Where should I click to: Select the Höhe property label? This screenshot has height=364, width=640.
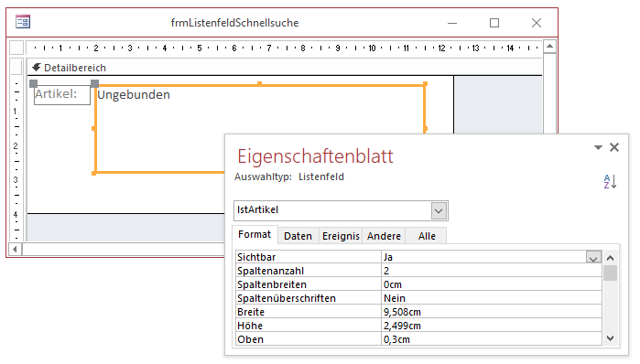tap(309, 326)
